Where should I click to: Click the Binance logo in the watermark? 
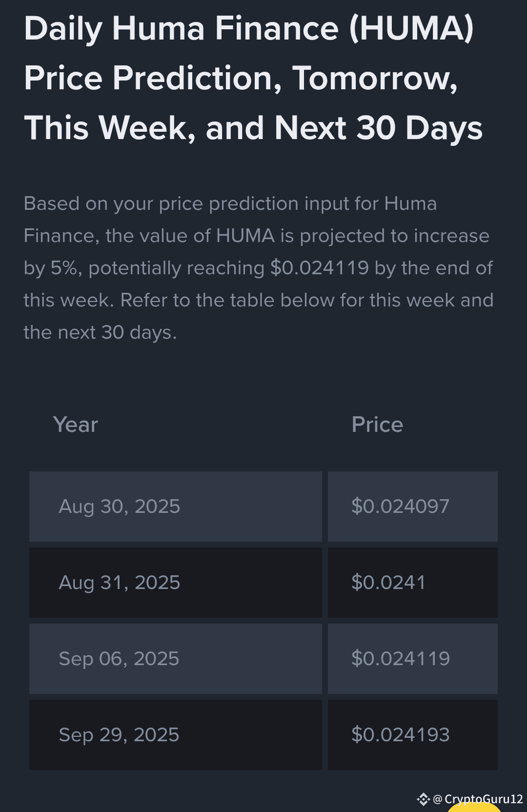click(x=423, y=799)
